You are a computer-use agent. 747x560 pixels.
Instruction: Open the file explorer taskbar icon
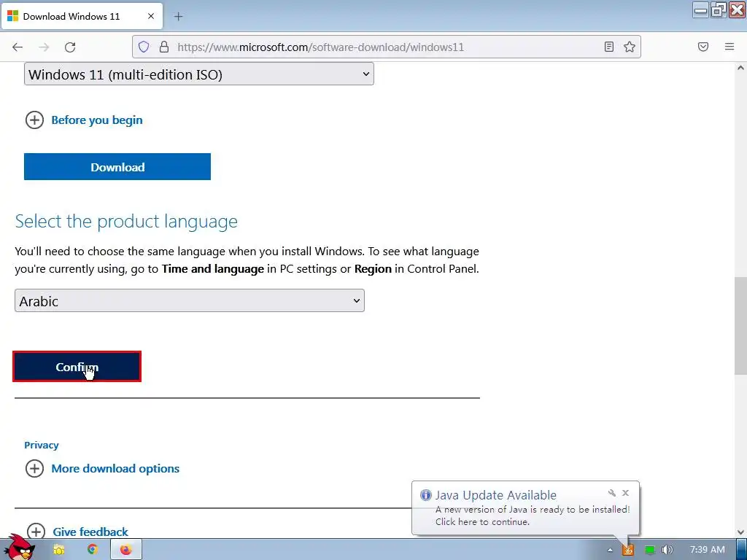click(x=58, y=550)
